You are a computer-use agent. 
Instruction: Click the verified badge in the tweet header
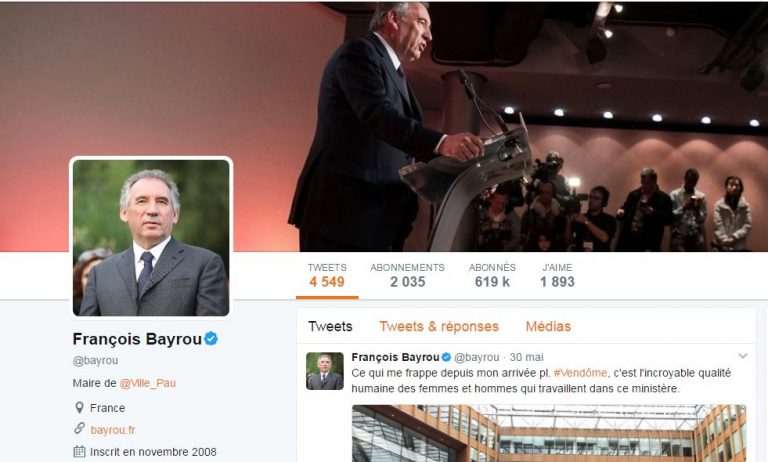446,357
